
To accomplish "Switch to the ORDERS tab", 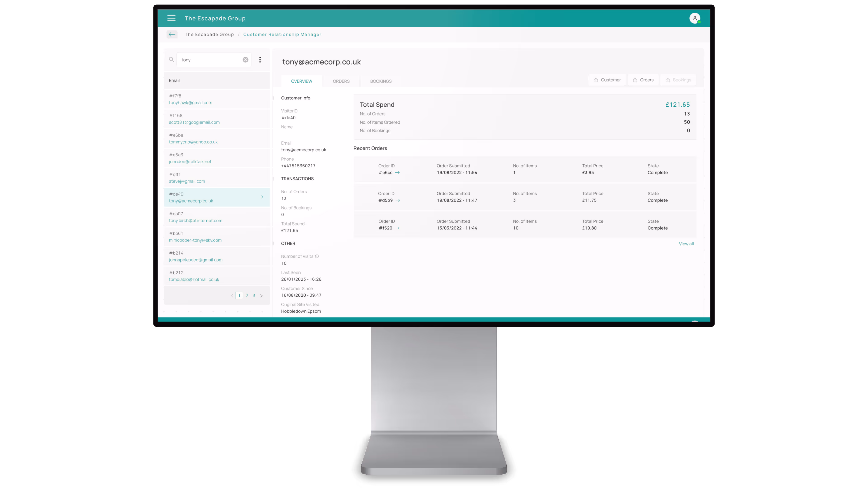I will click(341, 81).
